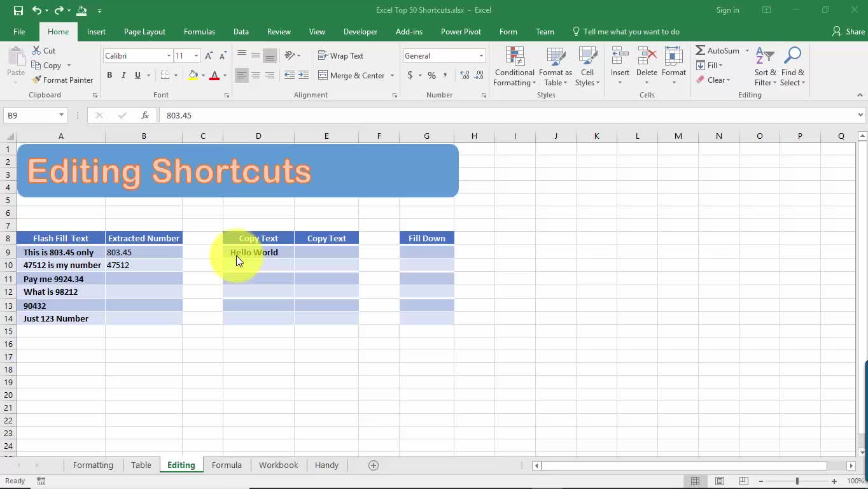Viewport: 868px width, 489px height.
Task: Select cell containing Hello World
Action: pos(258,252)
